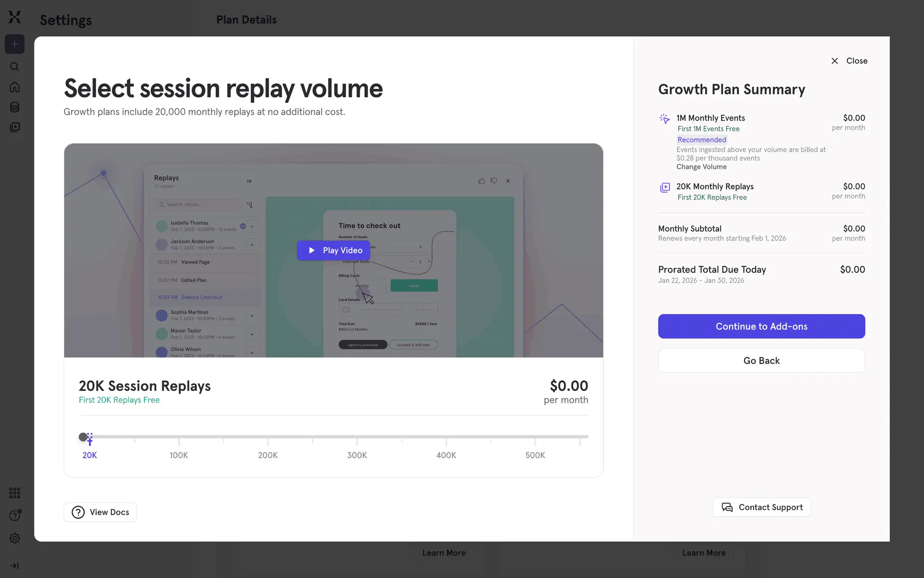The image size is (924, 578).
Task: Go to home via house icon
Action: [15, 87]
